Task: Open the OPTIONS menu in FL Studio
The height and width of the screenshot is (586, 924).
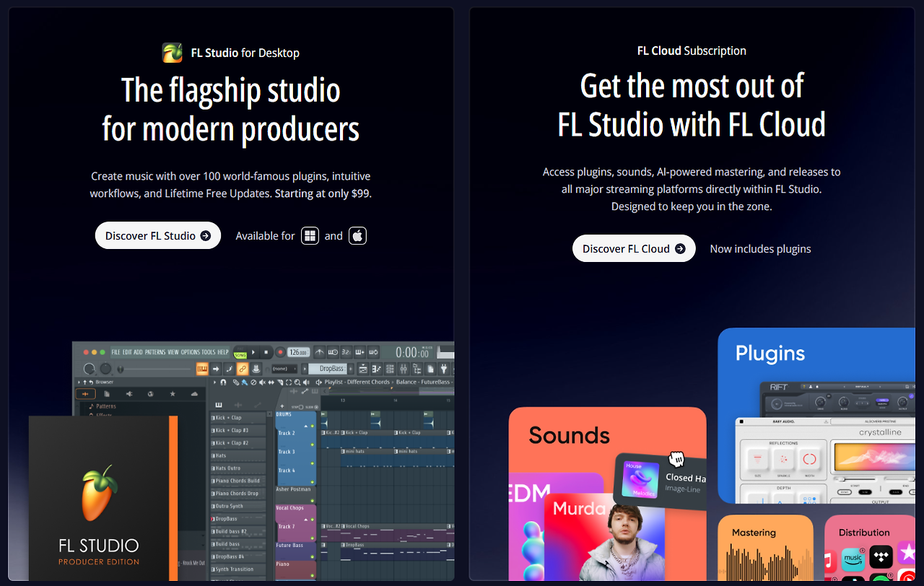Action: pos(191,352)
